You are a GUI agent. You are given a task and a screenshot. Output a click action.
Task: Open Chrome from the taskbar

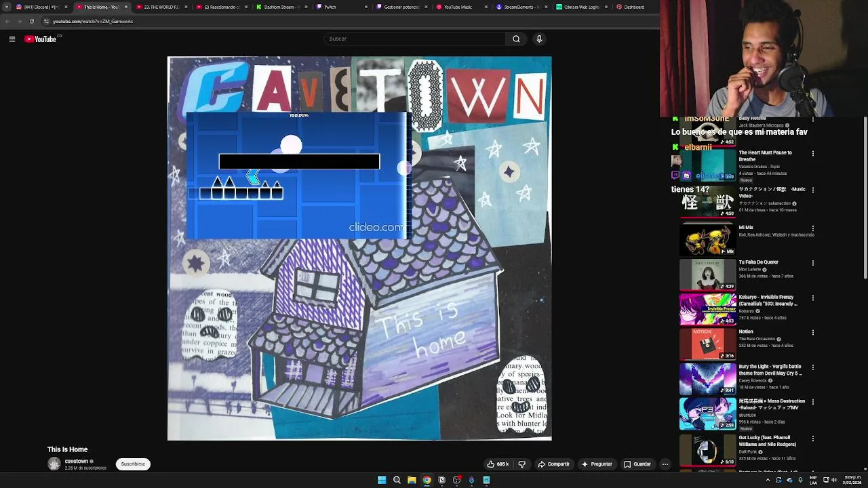tap(427, 480)
